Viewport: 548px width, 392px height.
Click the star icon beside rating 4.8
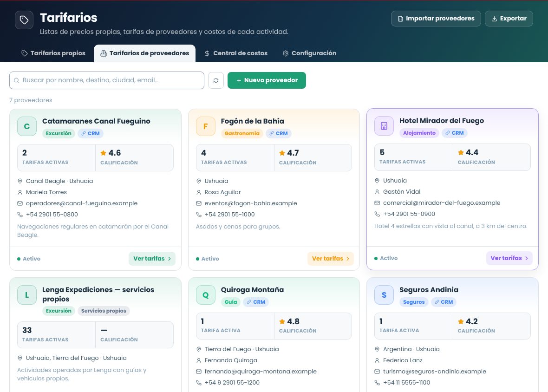282,321
